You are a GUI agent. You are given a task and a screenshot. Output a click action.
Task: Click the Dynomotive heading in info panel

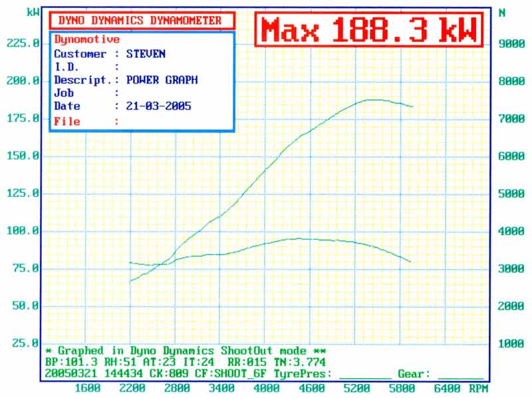[x=86, y=40]
